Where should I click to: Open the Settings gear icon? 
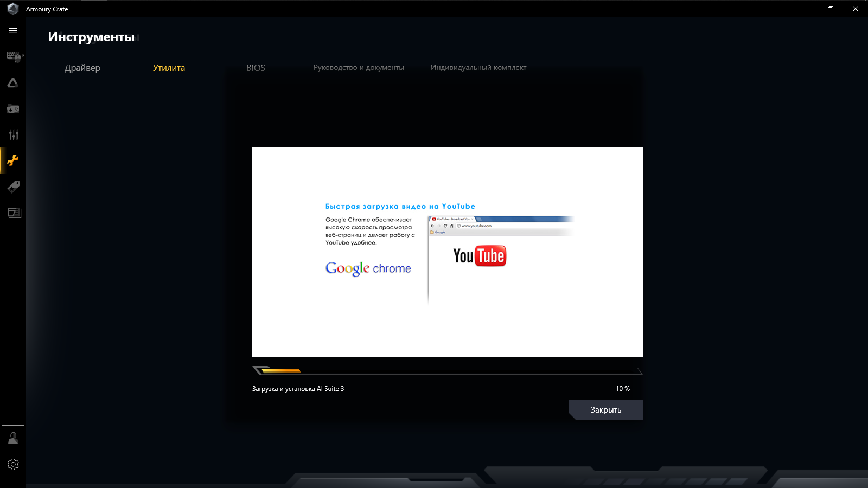click(x=13, y=464)
